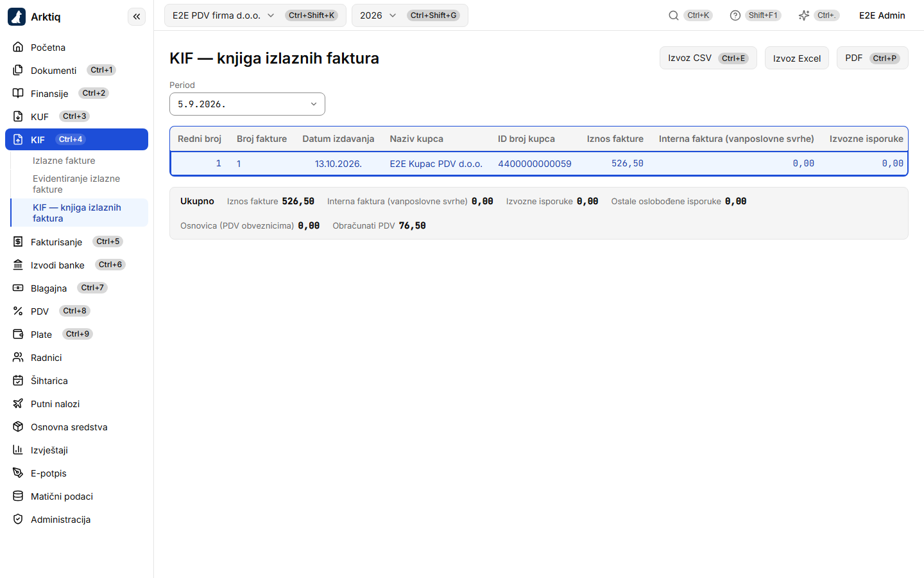Click the issue date 13.10.2026. cell
This screenshot has width=924, height=578.
click(338, 164)
